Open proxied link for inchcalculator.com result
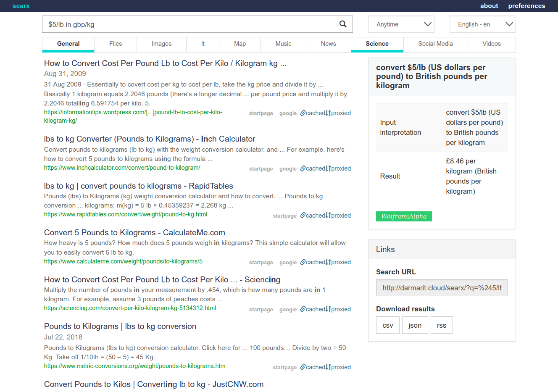558x392 pixels. 338,168
